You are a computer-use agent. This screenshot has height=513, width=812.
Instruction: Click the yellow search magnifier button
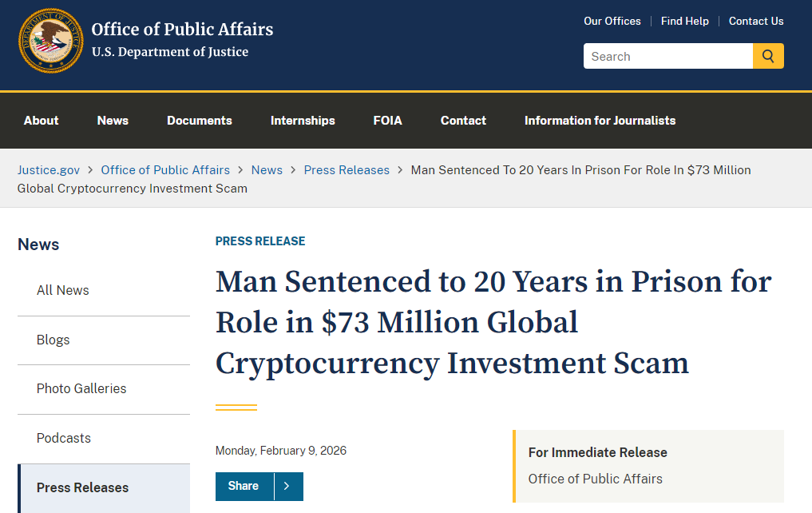click(768, 56)
